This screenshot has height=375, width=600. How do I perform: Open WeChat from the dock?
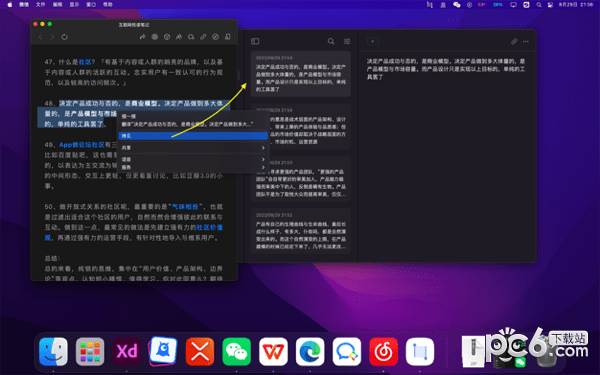(236, 352)
